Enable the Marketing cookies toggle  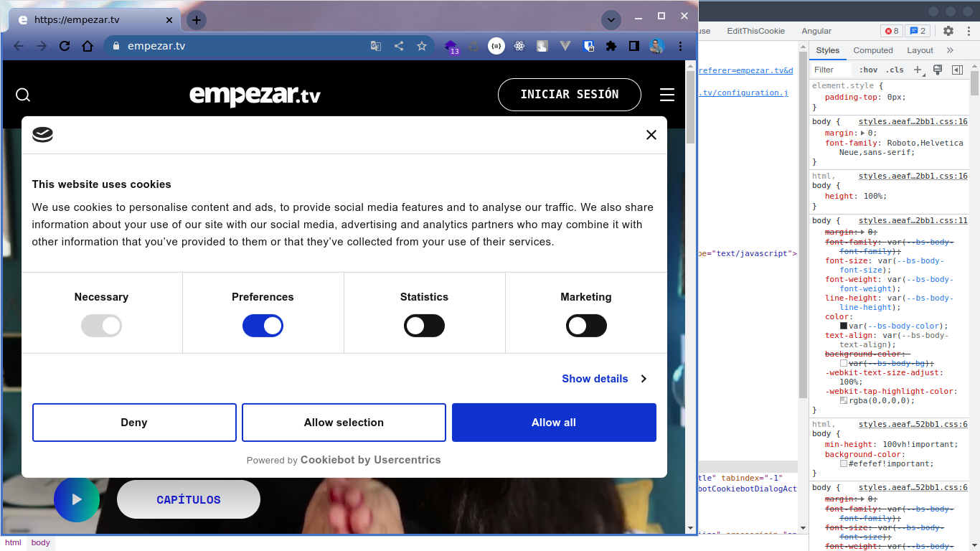(586, 326)
